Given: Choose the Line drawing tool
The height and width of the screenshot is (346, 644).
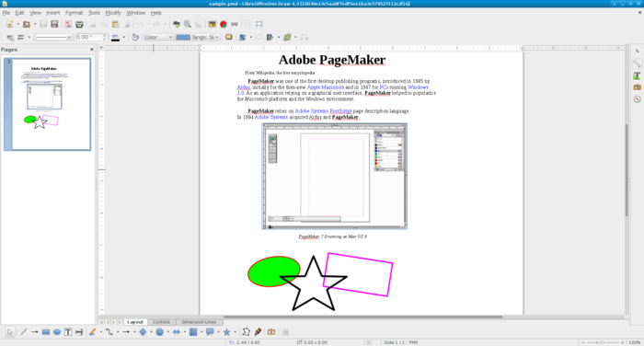Looking at the screenshot, I should (x=24, y=331).
